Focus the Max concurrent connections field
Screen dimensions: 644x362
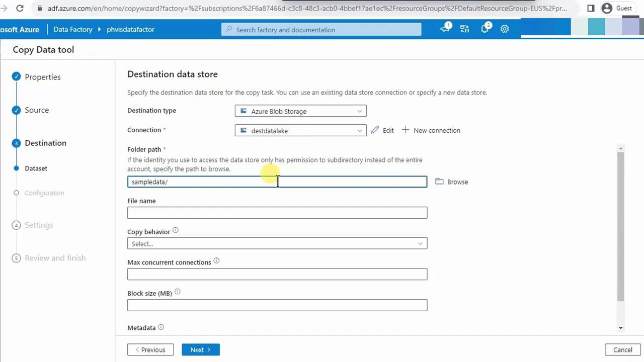pyautogui.click(x=277, y=274)
